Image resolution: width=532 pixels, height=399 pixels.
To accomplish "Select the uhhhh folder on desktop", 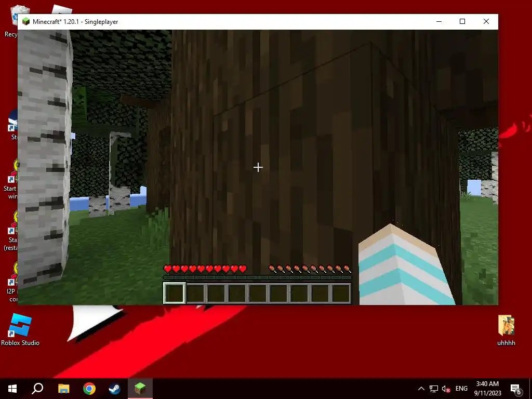I will coord(506,330).
